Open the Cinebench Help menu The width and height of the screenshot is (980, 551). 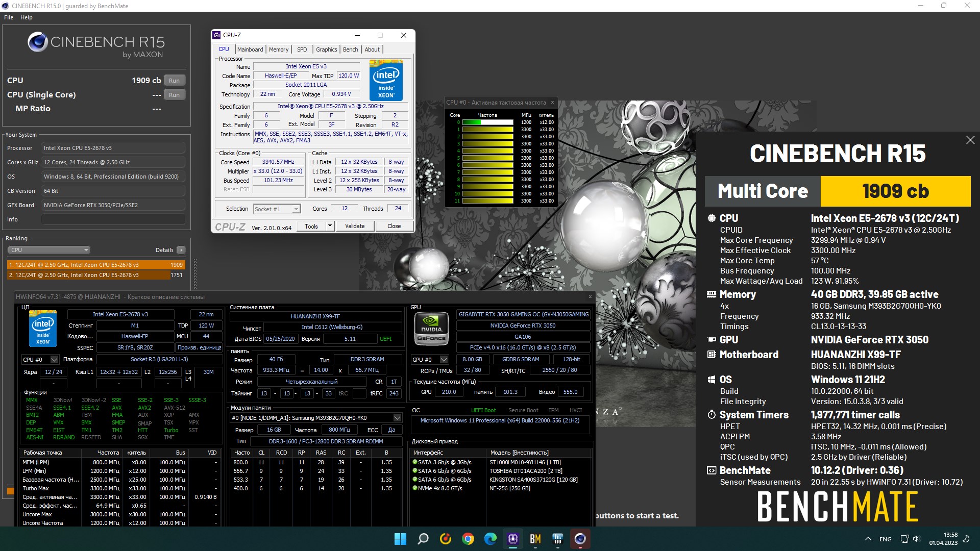(x=27, y=17)
